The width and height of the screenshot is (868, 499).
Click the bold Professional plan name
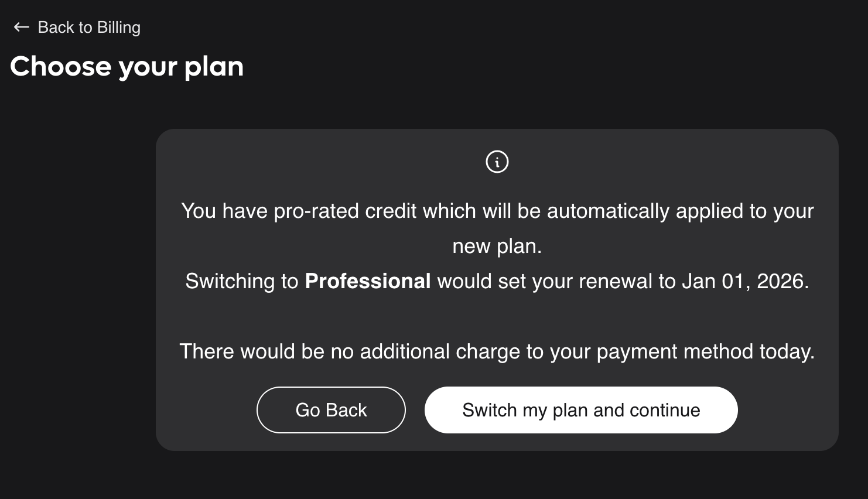click(368, 281)
